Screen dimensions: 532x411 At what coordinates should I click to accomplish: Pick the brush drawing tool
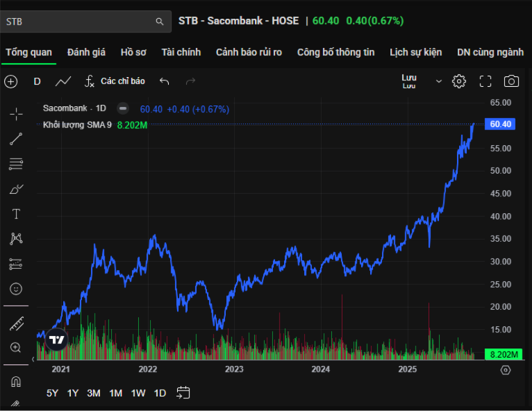[16, 189]
